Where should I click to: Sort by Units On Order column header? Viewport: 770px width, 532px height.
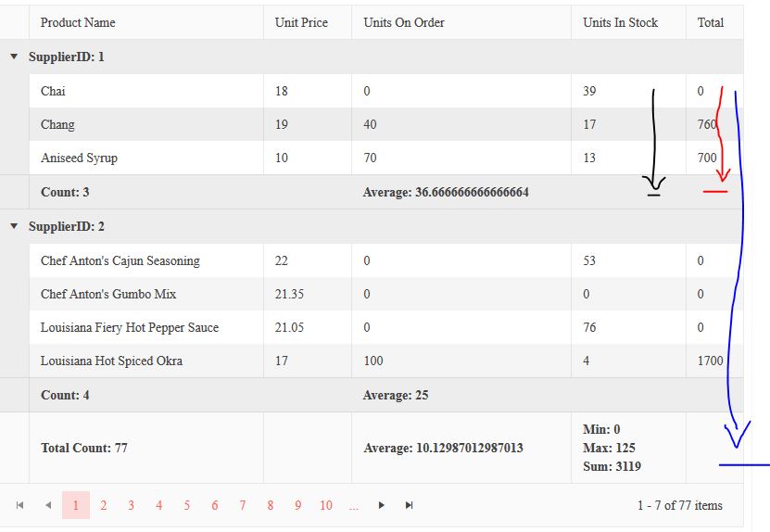tap(404, 22)
